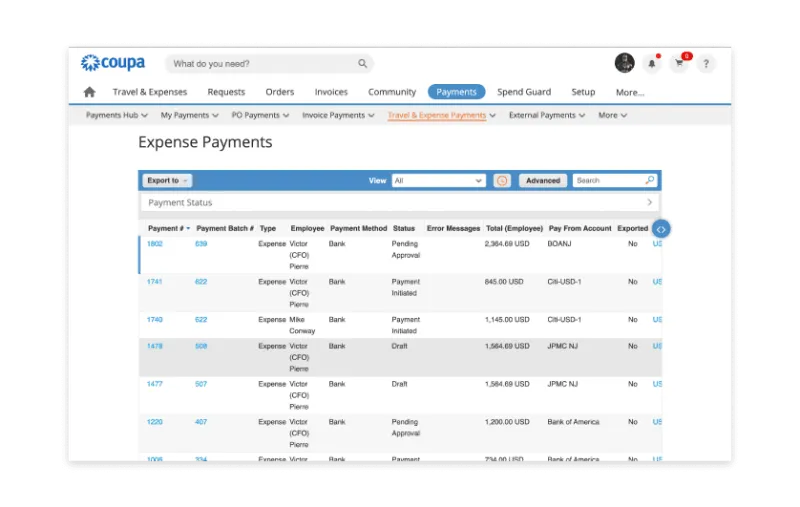Expand the External Payments submenu
The width and height of the screenshot is (800, 507).
coord(546,115)
